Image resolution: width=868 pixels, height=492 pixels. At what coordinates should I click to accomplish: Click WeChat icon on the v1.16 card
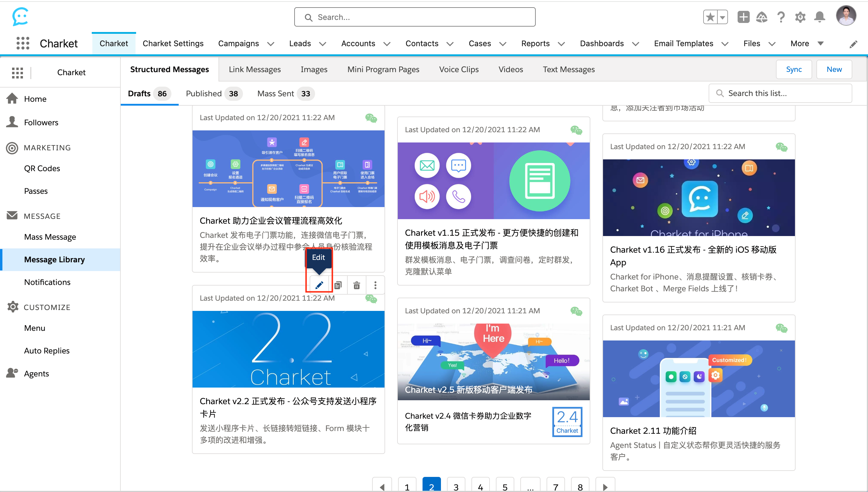pyautogui.click(x=781, y=147)
